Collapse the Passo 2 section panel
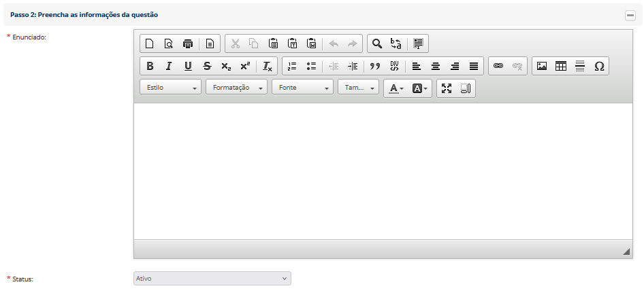The width and height of the screenshot is (644, 295). (x=630, y=14)
